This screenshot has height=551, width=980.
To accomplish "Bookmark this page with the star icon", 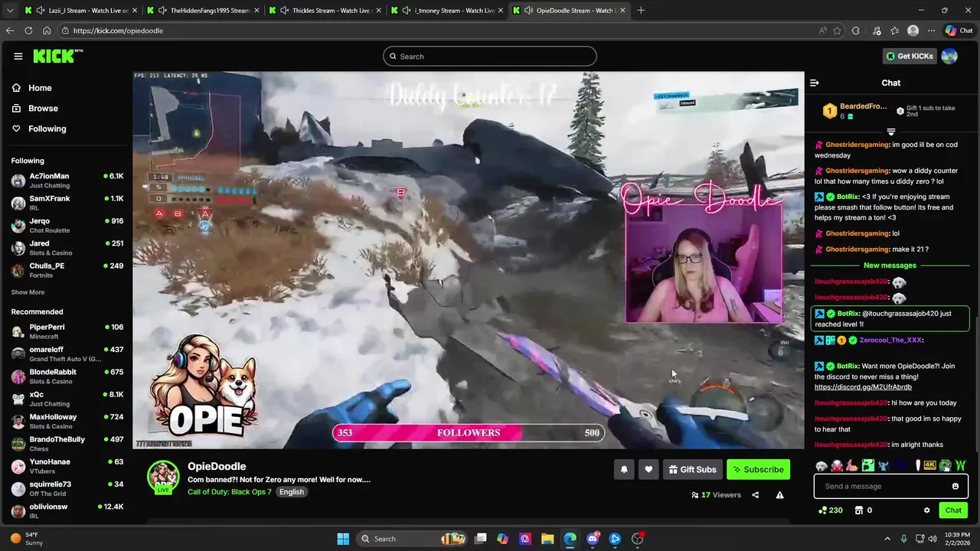I will tap(837, 31).
